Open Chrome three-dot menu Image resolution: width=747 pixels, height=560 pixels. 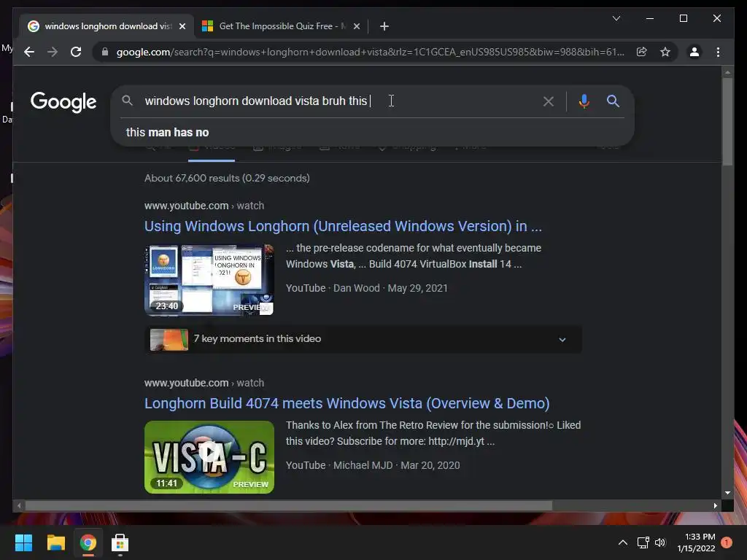tap(718, 52)
